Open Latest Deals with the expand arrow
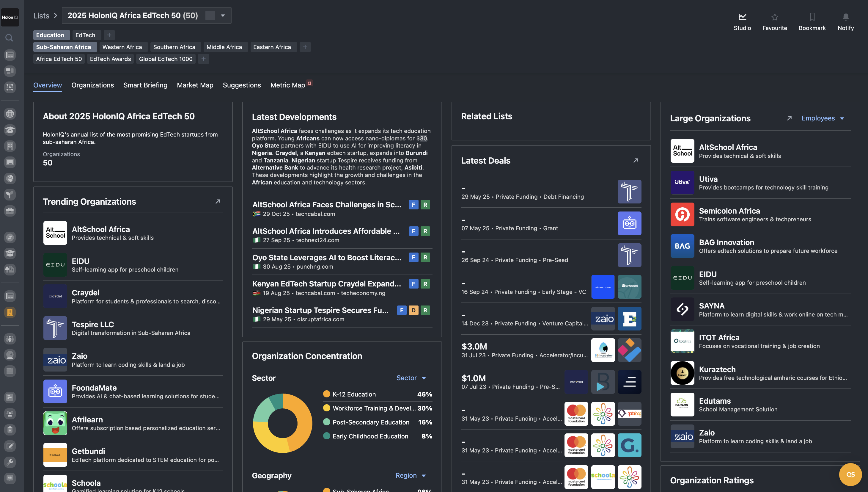 [635, 161]
